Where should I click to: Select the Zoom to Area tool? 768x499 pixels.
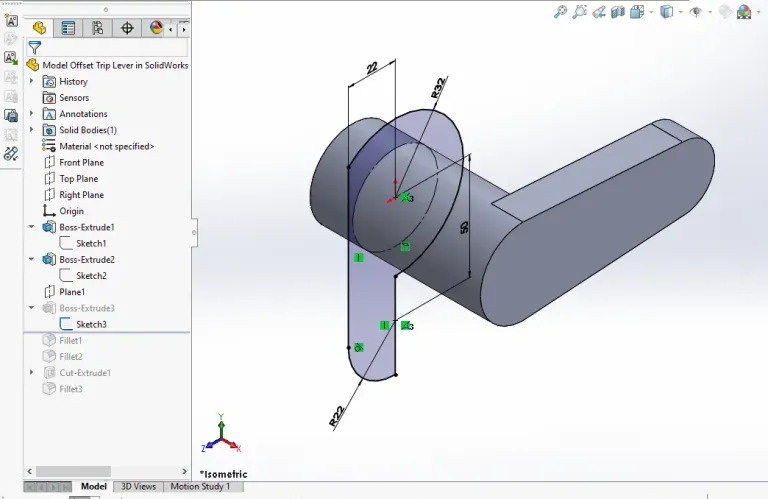(579, 11)
